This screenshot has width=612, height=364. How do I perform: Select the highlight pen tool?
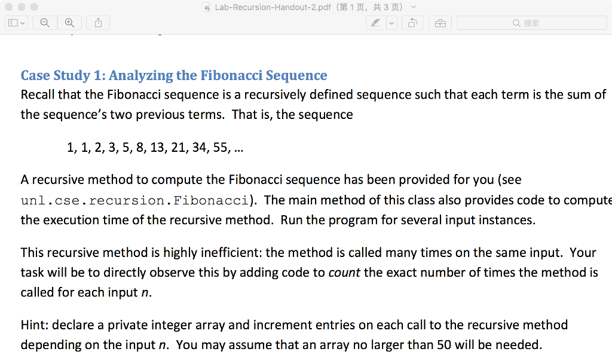(375, 23)
